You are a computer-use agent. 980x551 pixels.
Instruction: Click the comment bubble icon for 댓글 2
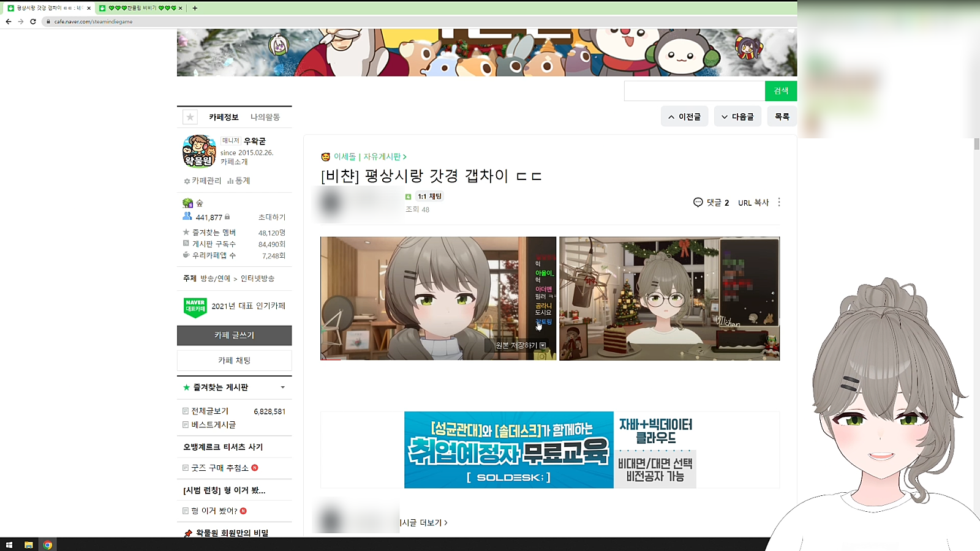698,202
